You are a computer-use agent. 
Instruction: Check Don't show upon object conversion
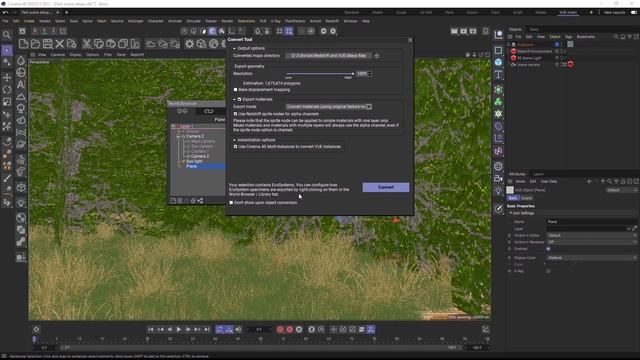[231, 202]
